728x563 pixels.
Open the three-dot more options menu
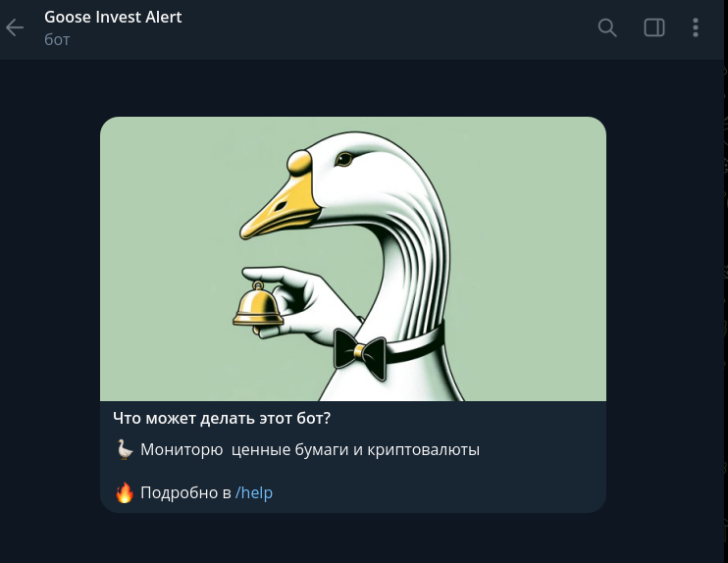point(696,27)
